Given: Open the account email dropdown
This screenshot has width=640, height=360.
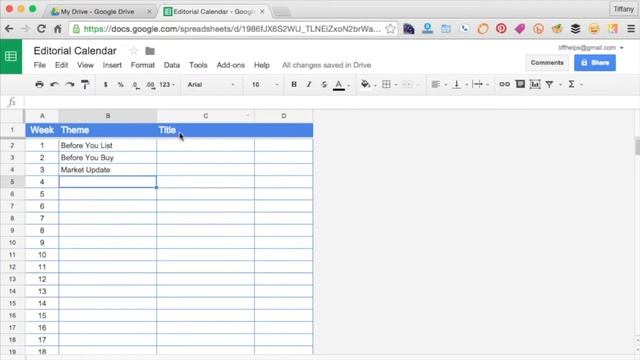Looking at the screenshot, I should (x=591, y=48).
